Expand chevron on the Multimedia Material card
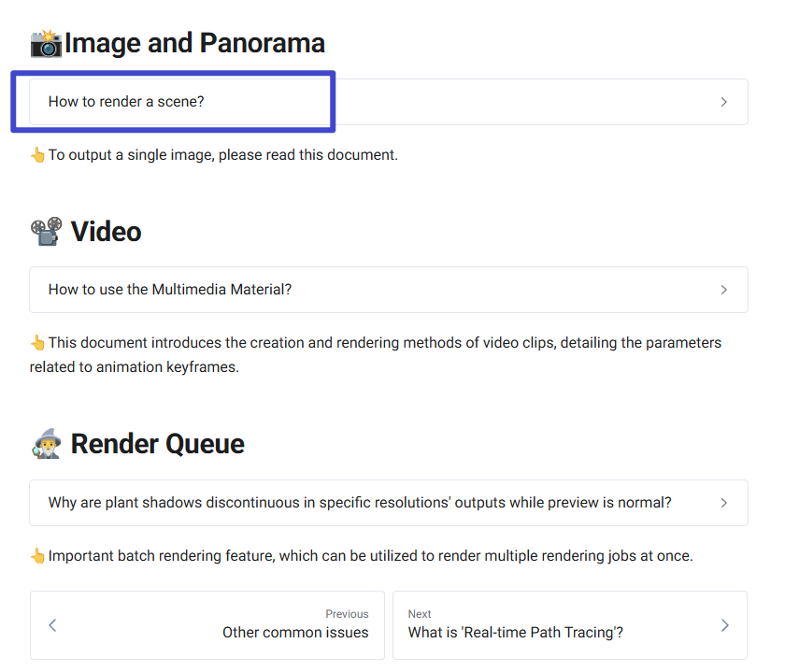 723,290
